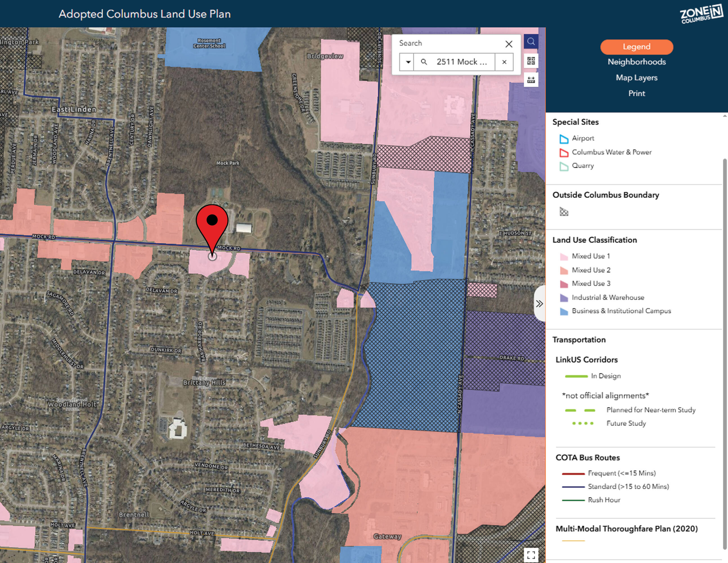
Task: Open the Neighborhoods tab
Action: 636,62
